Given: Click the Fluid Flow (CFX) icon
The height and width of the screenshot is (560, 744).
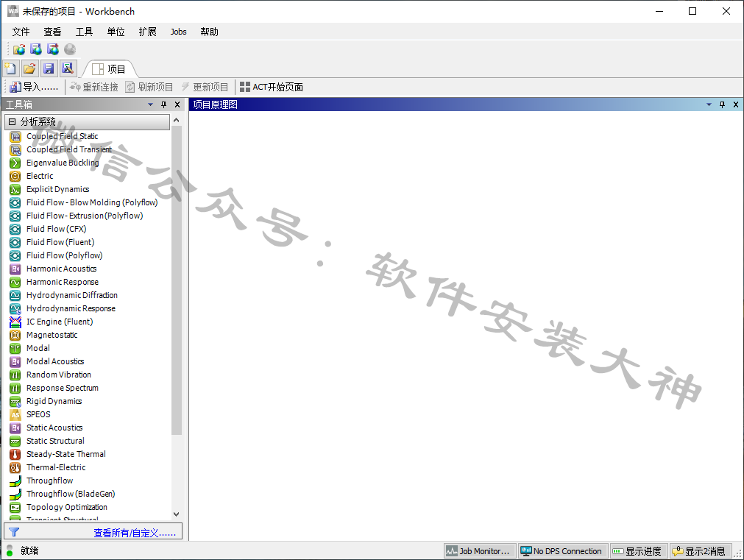Looking at the screenshot, I should pos(15,229).
